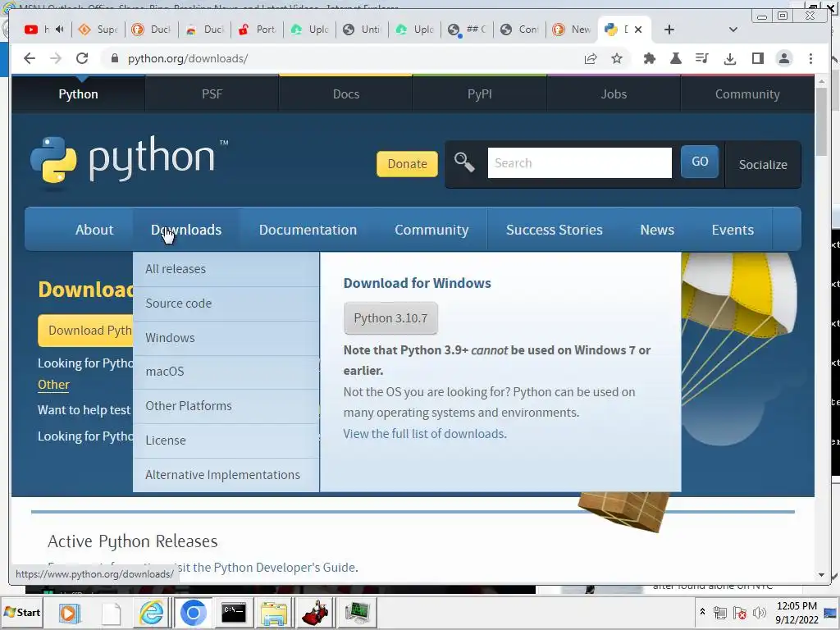
Task: Reload the python.org page
Action: (82, 58)
